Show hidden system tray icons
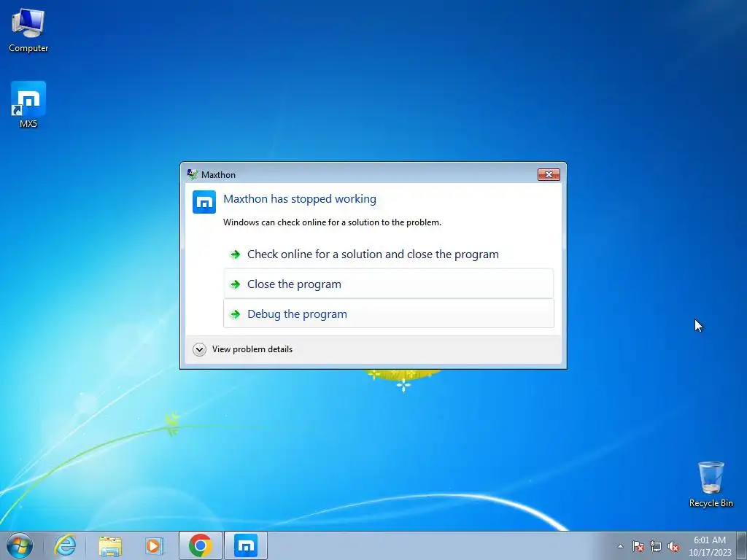 point(620,546)
